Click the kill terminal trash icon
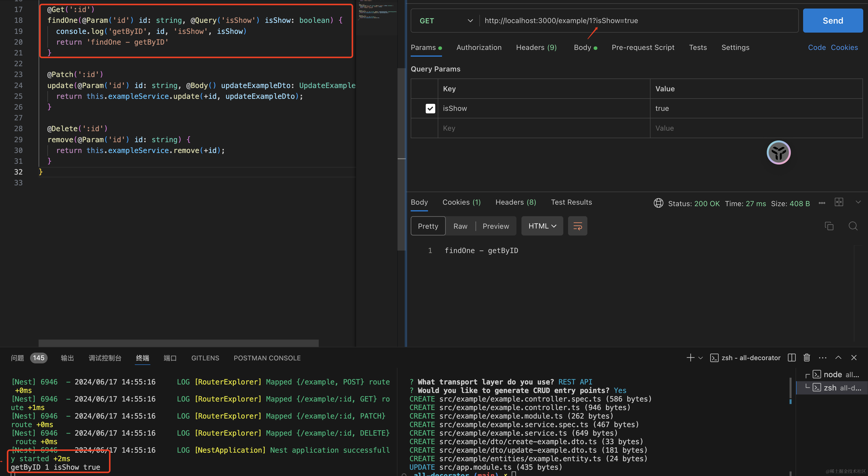Viewport: 868px width, 476px height. [x=806, y=358]
